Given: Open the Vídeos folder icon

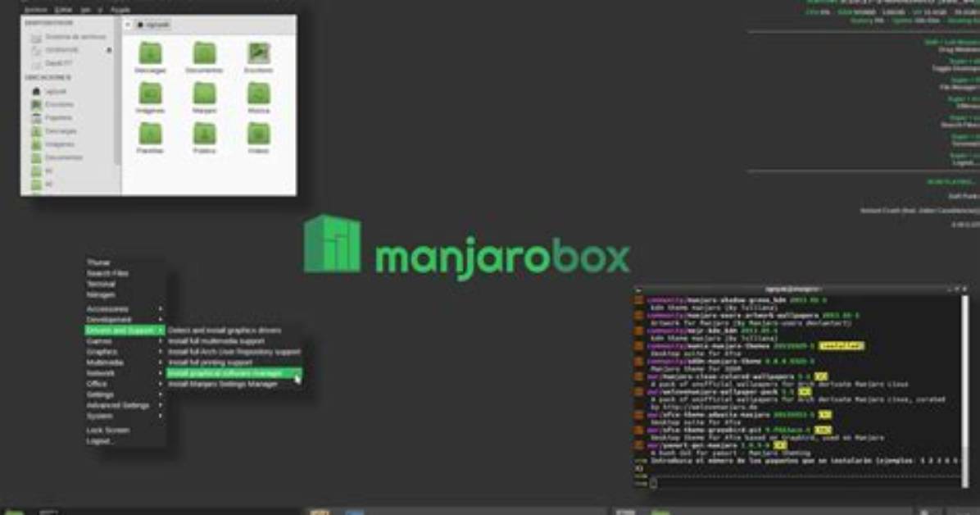Looking at the screenshot, I should click(259, 138).
